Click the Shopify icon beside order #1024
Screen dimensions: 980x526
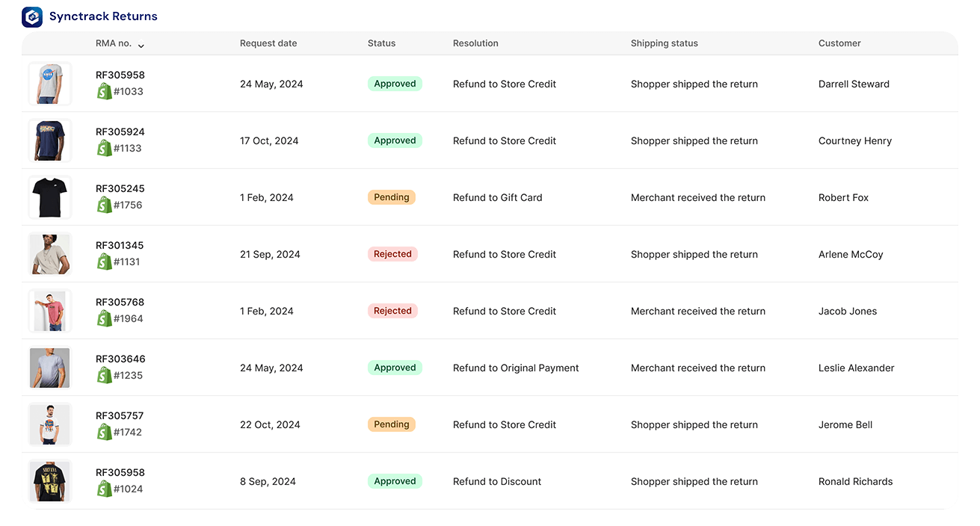(x=105, y=489)
